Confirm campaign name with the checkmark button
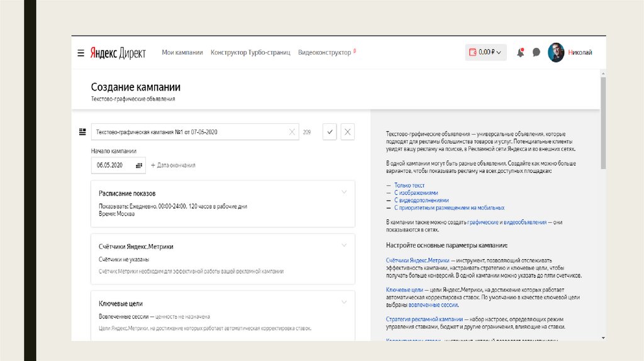The width and height of the screenshot is (644, 361). pos(330,132)
